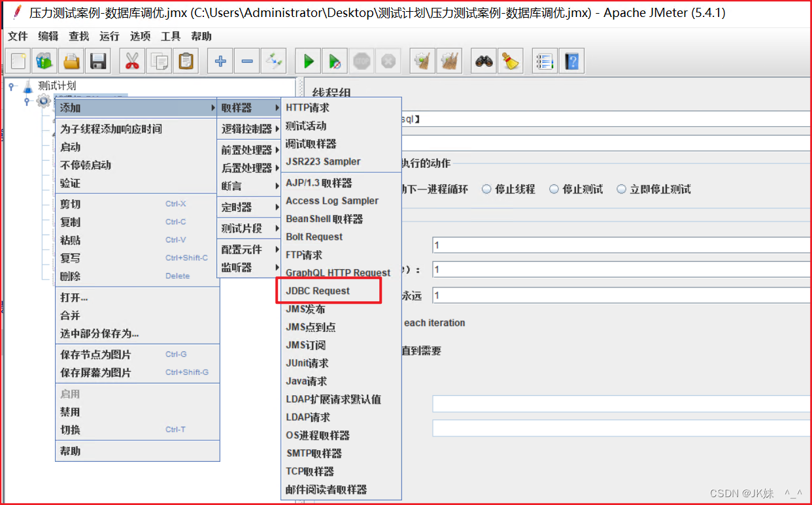The width and height of the screenshot is (812, 505).
Task: Click the Save floppy disk icon
Action: (98, 61)
